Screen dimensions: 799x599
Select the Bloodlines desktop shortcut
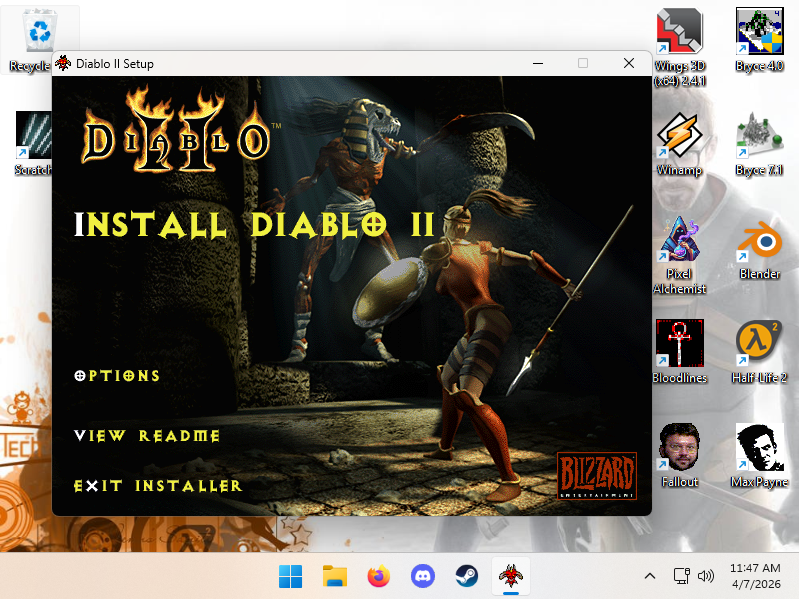pos(680,351)
